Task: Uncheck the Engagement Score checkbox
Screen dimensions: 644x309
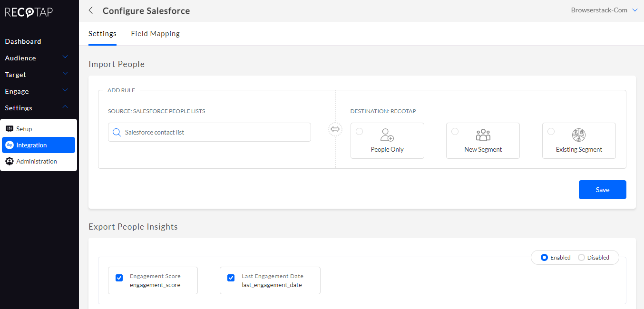Action: point(119,278)
